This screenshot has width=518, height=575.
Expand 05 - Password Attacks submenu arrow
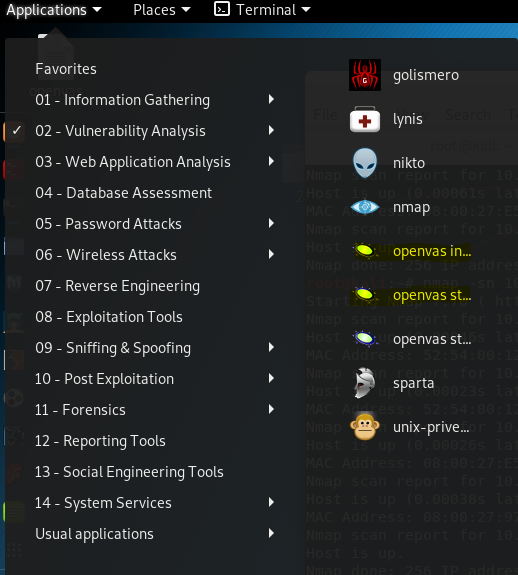271,223
